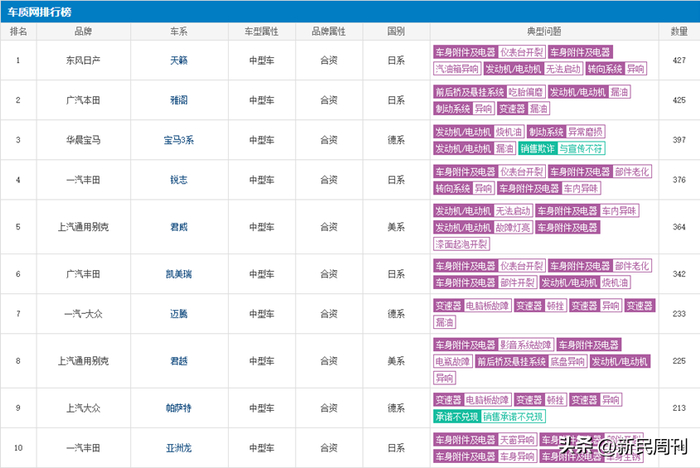Open the 天籁 car series link
This screenshot has width=700, height=468.
click(x=179, y=60)
